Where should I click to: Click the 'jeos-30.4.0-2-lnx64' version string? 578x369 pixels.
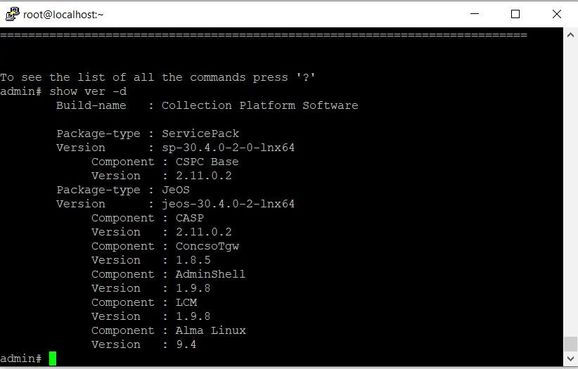pyautogui.click(x=228, y=204)
